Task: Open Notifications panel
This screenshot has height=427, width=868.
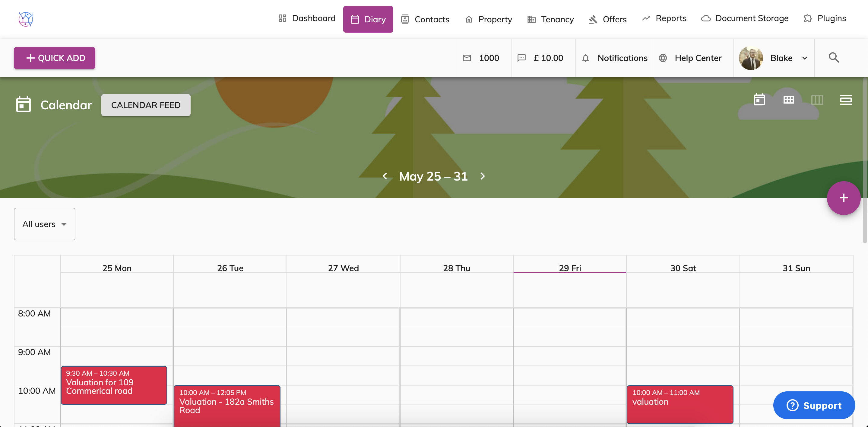Action: pyautogui.click(x=614, y=58)
